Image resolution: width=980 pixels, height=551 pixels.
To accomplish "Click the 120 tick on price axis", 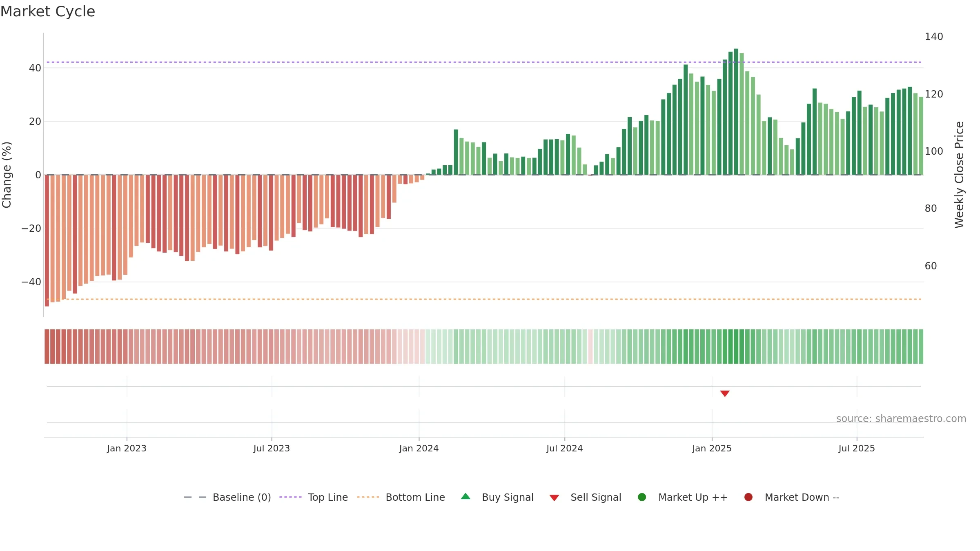I will [934, 94].
